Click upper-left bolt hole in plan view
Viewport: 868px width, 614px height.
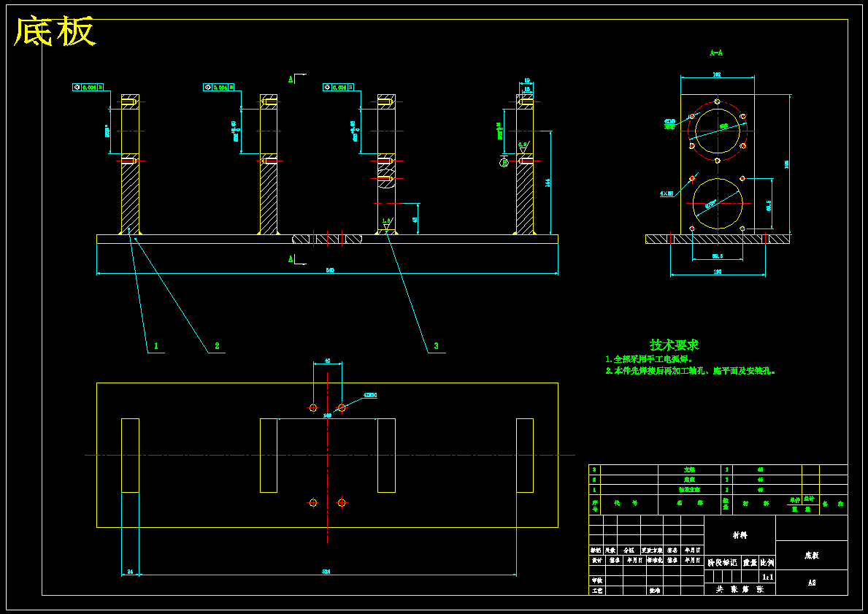[312, 408]
